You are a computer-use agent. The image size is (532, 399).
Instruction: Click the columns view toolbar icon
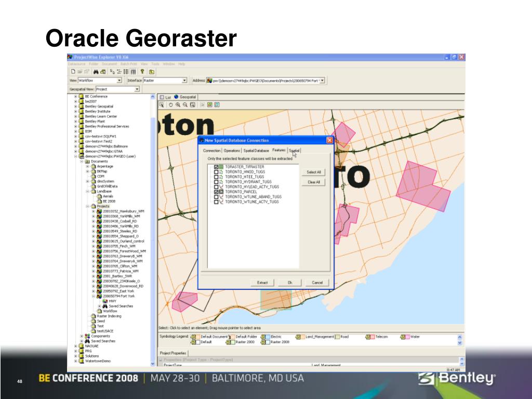tap(134, 72)
